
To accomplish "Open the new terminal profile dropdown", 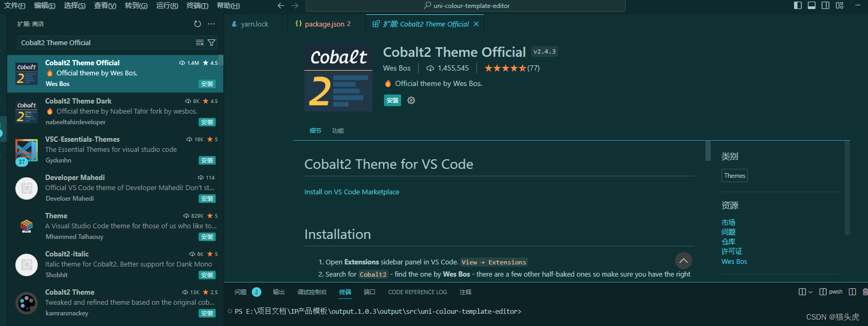I will [811, 292].
